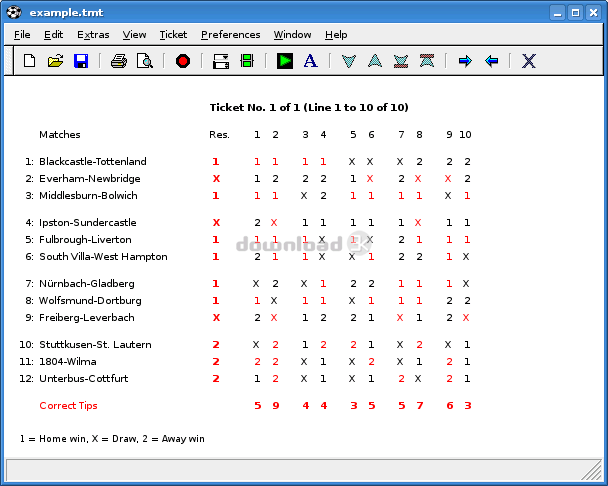Maximize the example.tmt window
This screenshot has height=486, width=608.
coord(575,13)
